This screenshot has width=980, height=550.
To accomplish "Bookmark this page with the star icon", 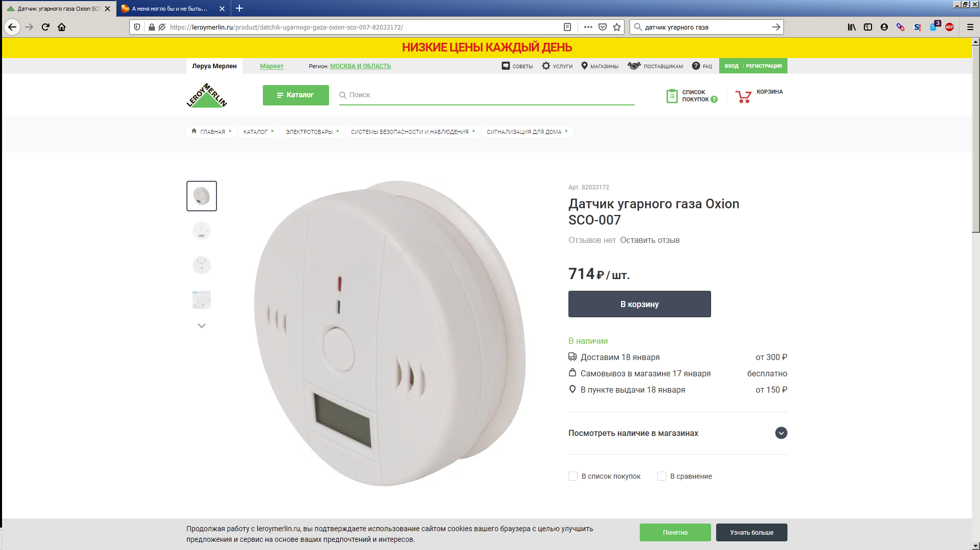I will pyautogui.click(x=617, y=27).
